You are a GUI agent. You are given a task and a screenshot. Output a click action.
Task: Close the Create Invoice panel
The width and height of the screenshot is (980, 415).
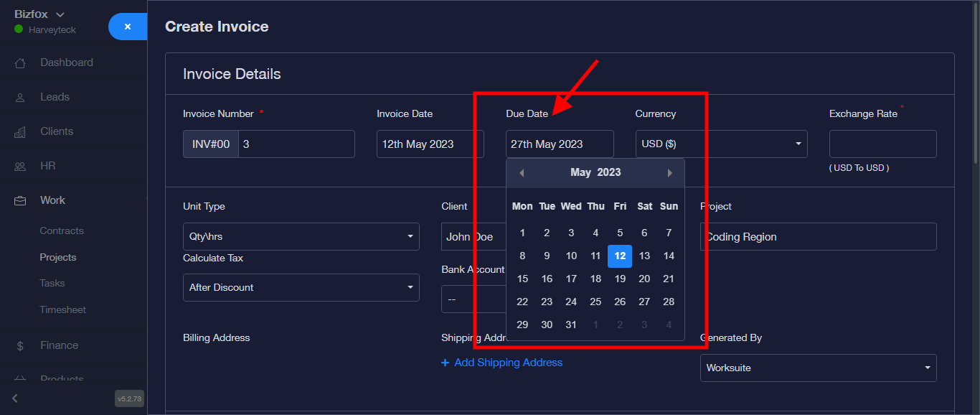(128, 27)
